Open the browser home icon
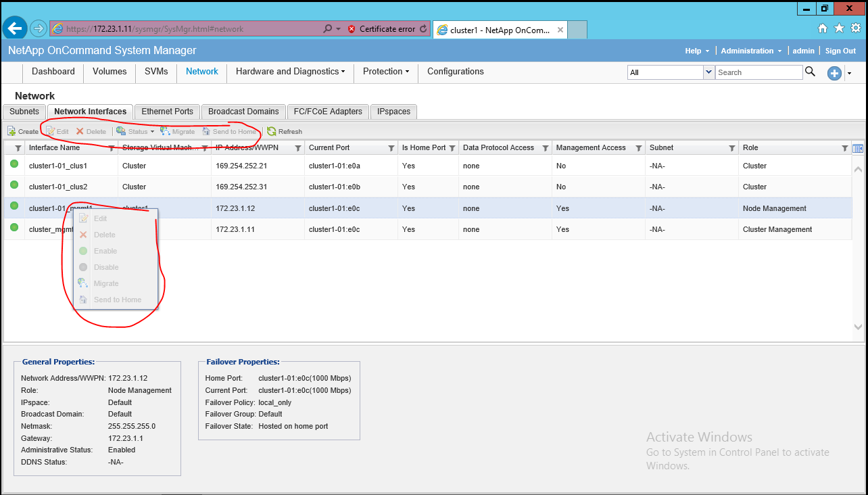The width and height of the screenshot is (868, 495). tap(823, 28)
